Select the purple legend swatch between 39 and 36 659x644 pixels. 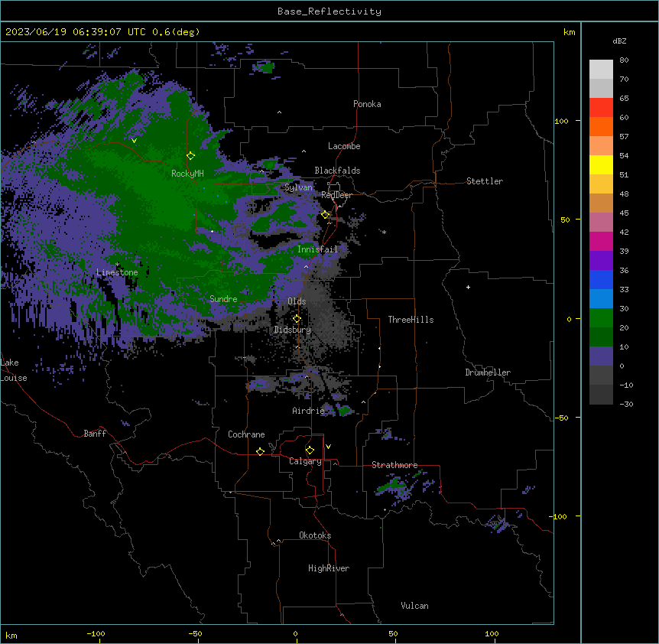point(601,261)
